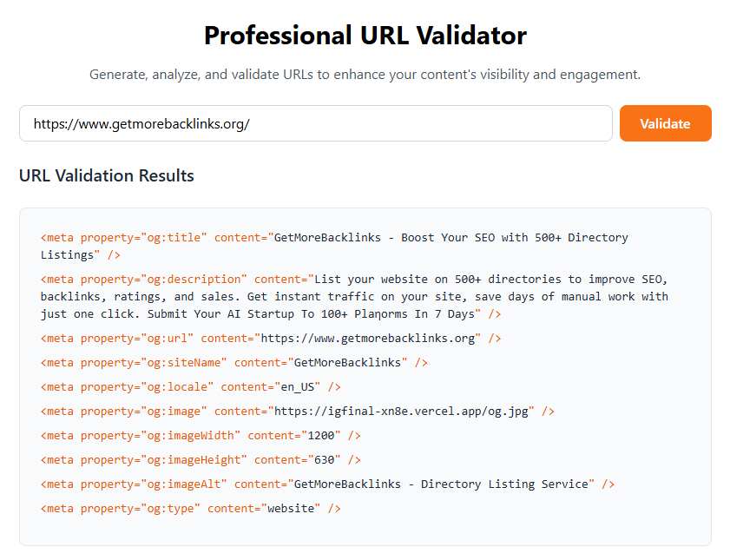Click the Validate button

(665, 123)
